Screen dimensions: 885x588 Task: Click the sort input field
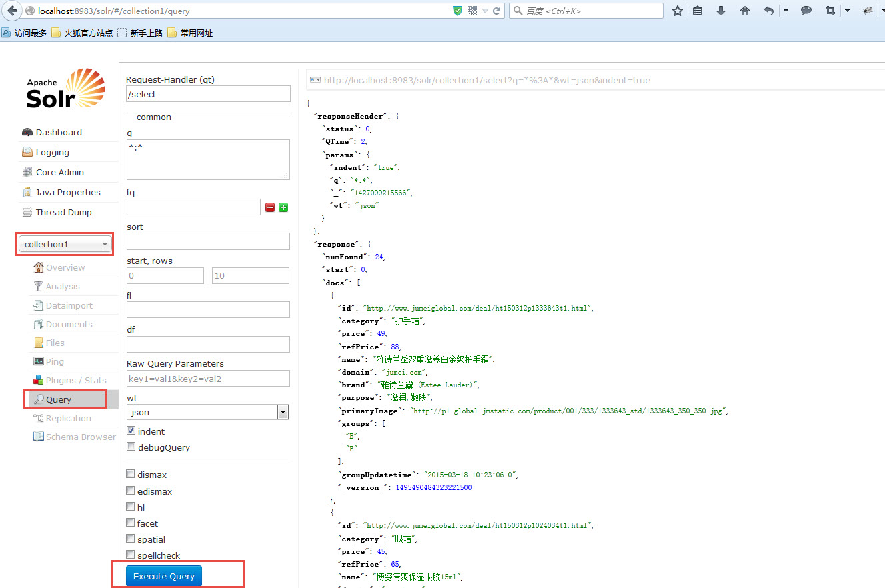pos(208,241)
